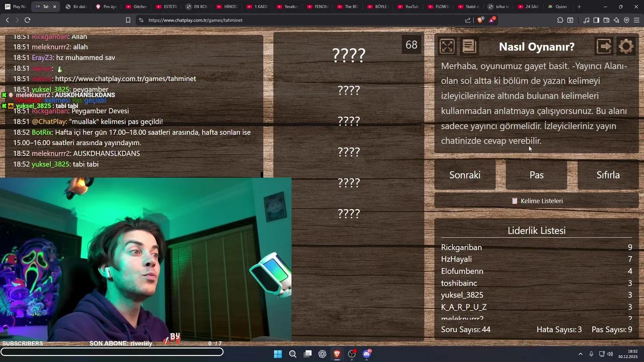Click the chatplay.com.tr URL address bar
Image resolution: width=644 pixels, height=362 pixels.
point(302,20)
